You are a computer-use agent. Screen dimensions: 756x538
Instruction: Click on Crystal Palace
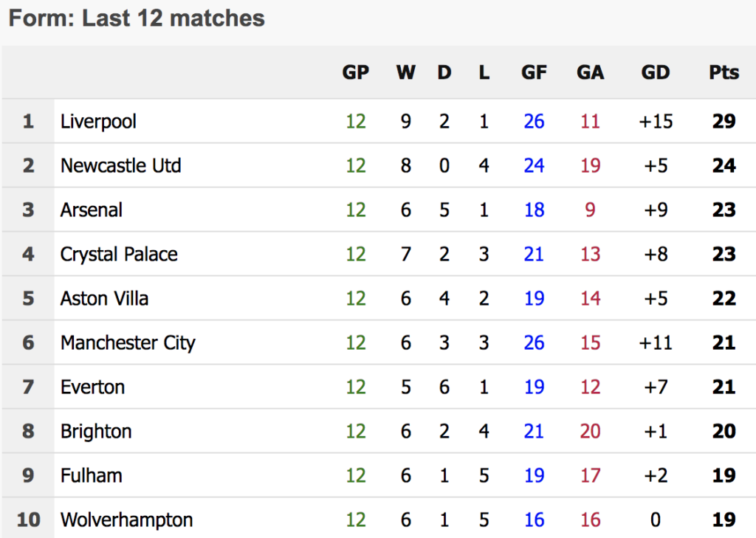[119, 254]
